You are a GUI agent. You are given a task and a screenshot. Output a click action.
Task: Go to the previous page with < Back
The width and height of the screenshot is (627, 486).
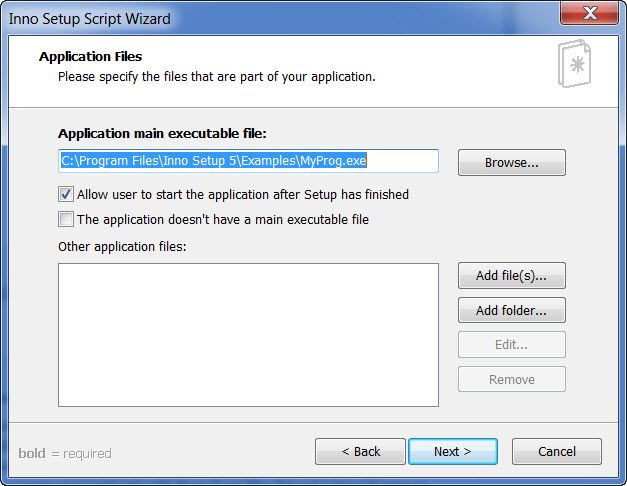360,451
